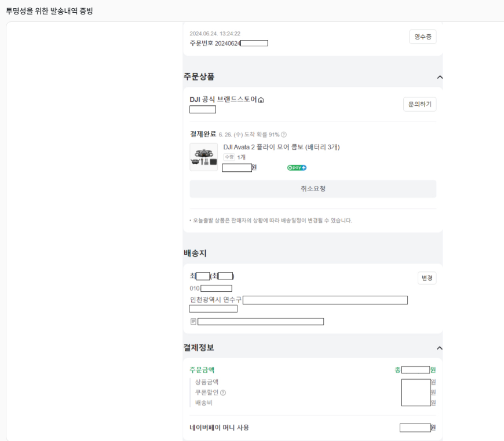
Task: Click the 네이버페이 머니 사용 label
Action: pos(219,428)
